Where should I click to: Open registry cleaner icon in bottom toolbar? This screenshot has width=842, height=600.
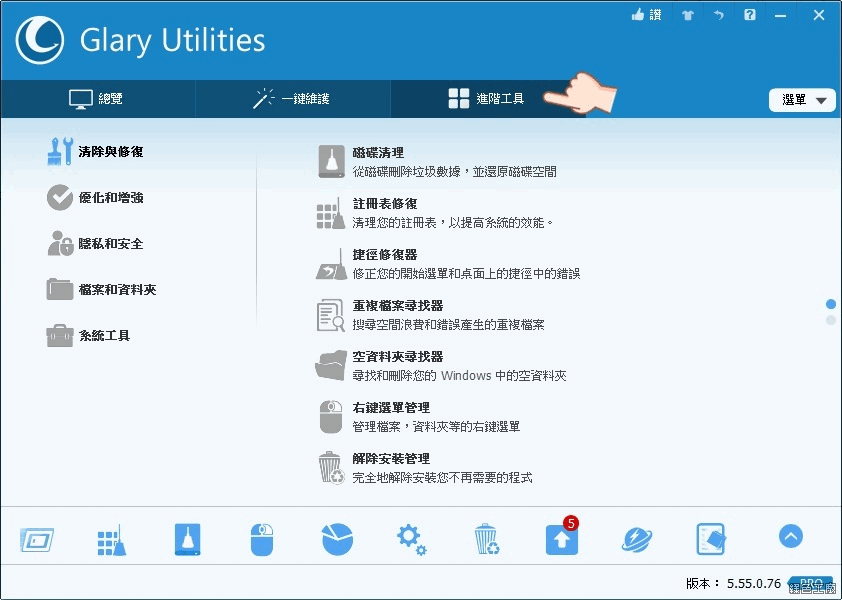[x=112, y=540]
